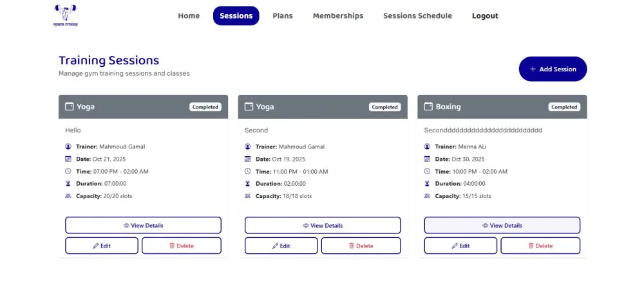Click the 'Training Sessions' heading
Image resolution: width=644 pixels, height=299 pixels.
pos(109,60)
